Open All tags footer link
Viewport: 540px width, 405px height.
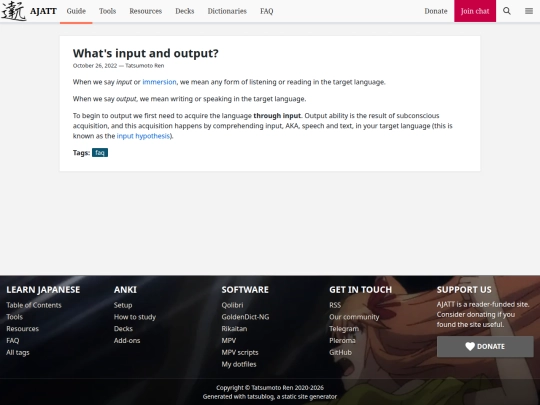coord(18,352)
